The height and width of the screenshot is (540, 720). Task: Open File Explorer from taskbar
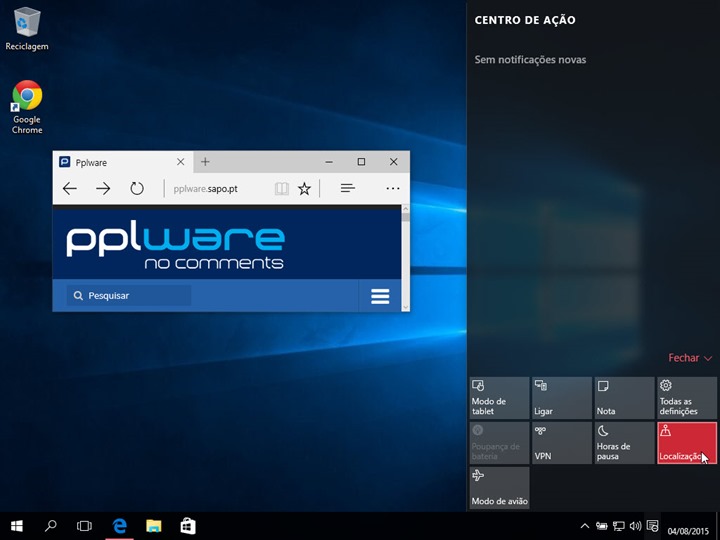pyautogui.click(x=154, y=526)
